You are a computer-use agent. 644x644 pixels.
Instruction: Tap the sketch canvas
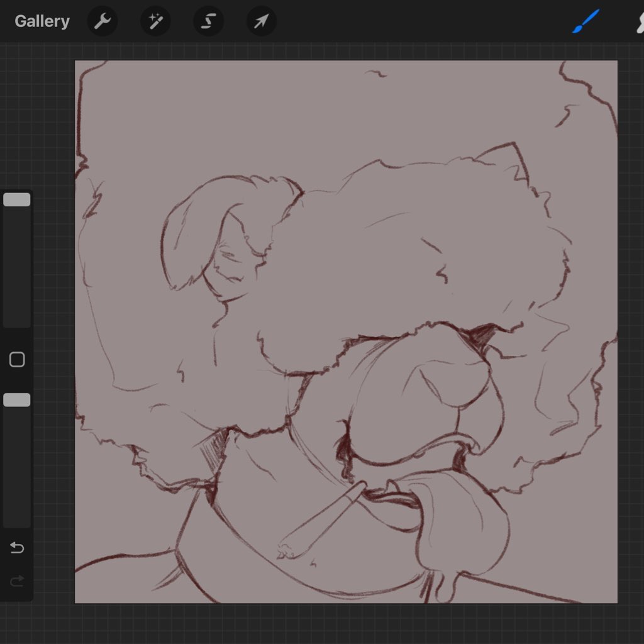click(x=346, y=332)
